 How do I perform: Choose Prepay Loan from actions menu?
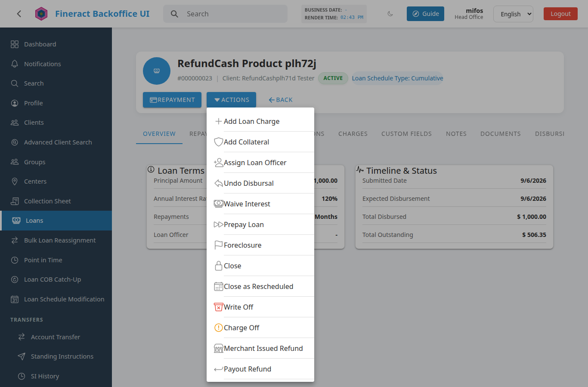[260, 224]
